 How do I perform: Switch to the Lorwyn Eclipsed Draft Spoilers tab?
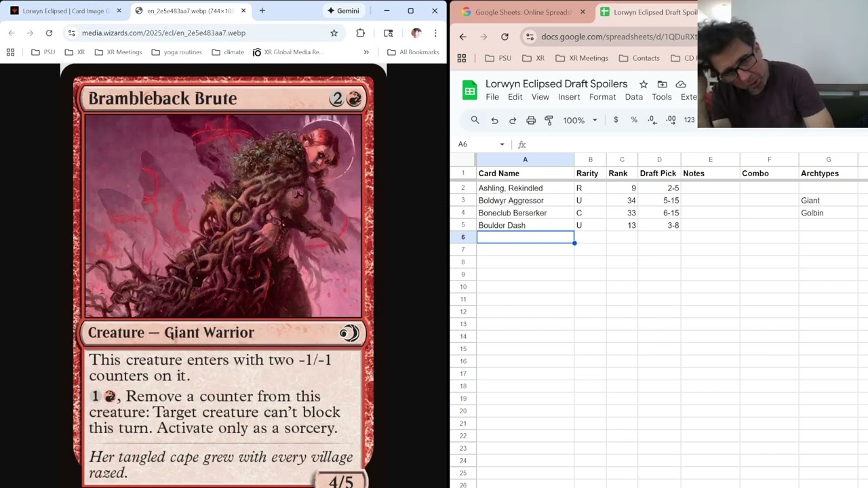coord(648,12)
